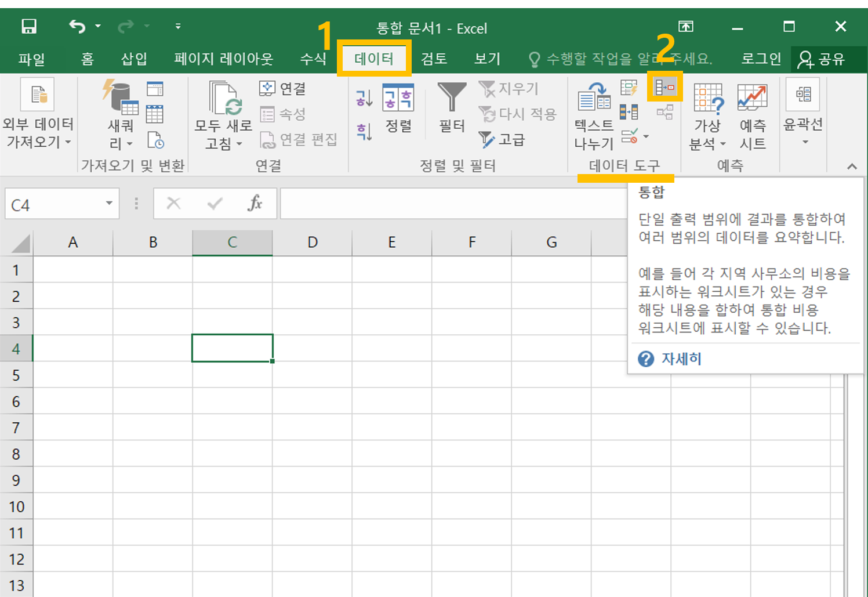Open the 검토 ribbon tab
The width and height of the screenshot is (868, 597).
pyautogui.click(x=433, y=59)
